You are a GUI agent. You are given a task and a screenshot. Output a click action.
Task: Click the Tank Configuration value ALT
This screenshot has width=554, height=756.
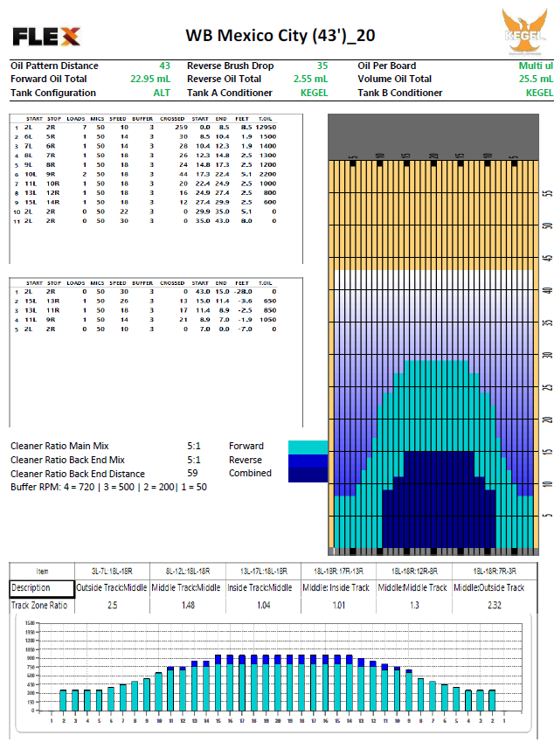point(162,93)
